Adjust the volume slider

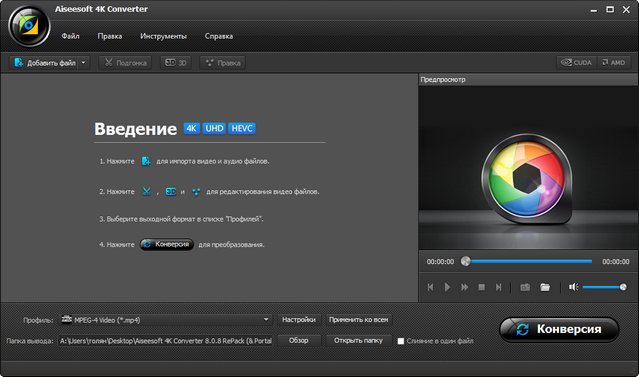click(604, 287)
